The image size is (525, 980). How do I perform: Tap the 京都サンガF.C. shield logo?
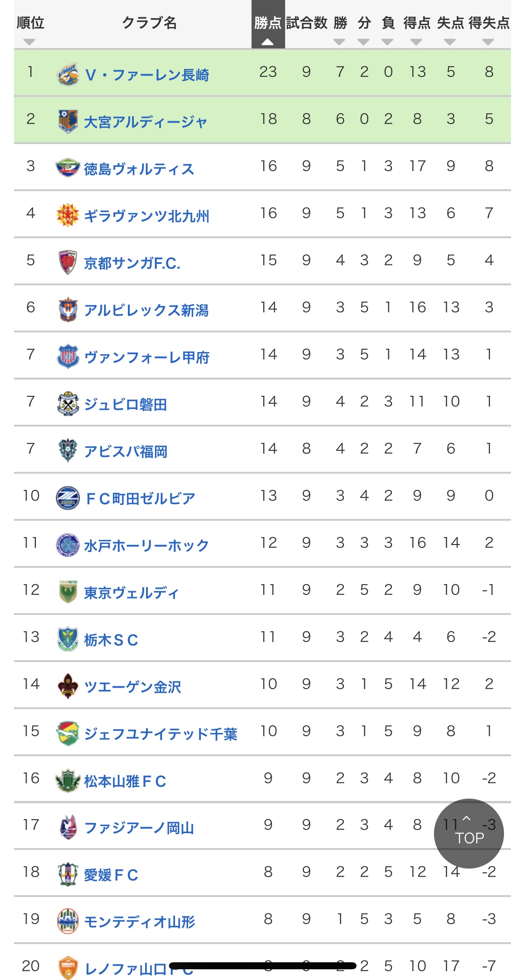point(68,262)
